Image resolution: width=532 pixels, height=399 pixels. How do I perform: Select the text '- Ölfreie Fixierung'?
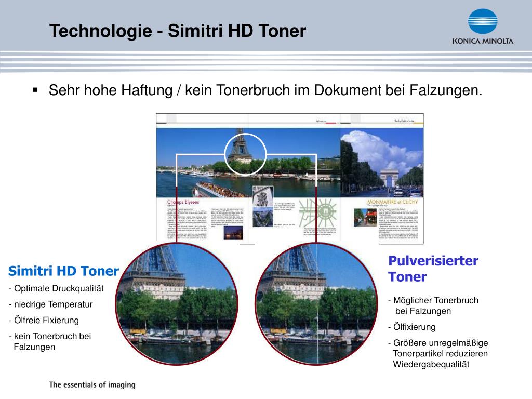[44, 320]
